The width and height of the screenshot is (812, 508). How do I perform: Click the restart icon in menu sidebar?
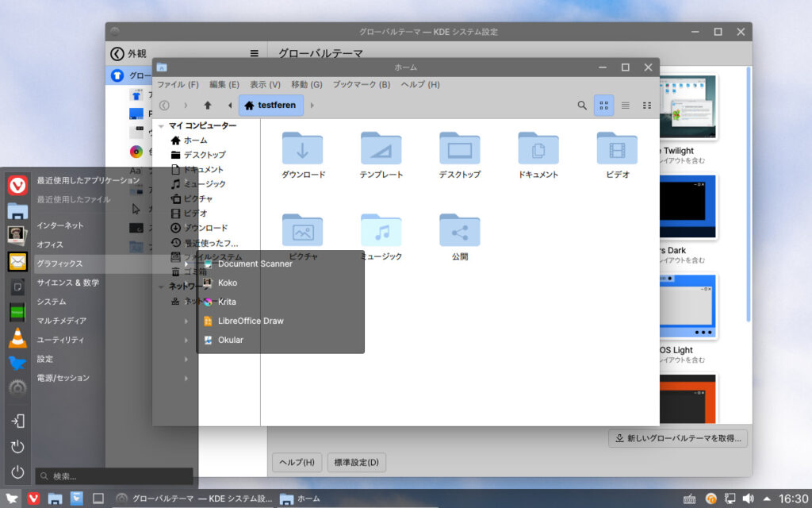click(17, 447)
